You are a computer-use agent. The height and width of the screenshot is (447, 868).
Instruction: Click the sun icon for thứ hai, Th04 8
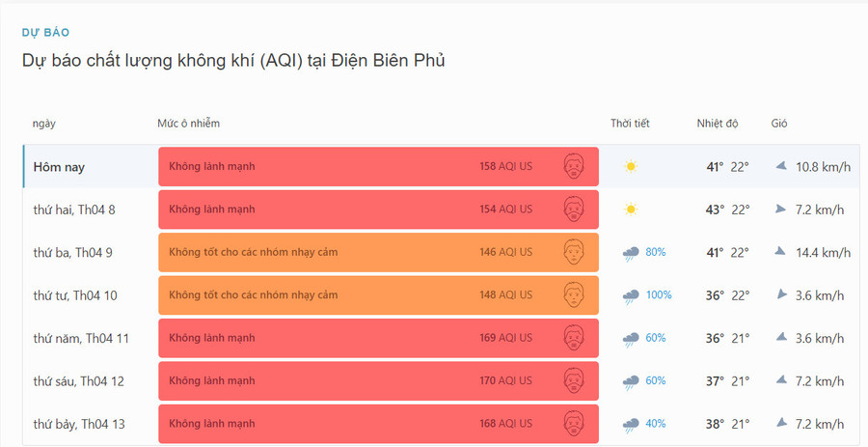[x=631, y=210]
